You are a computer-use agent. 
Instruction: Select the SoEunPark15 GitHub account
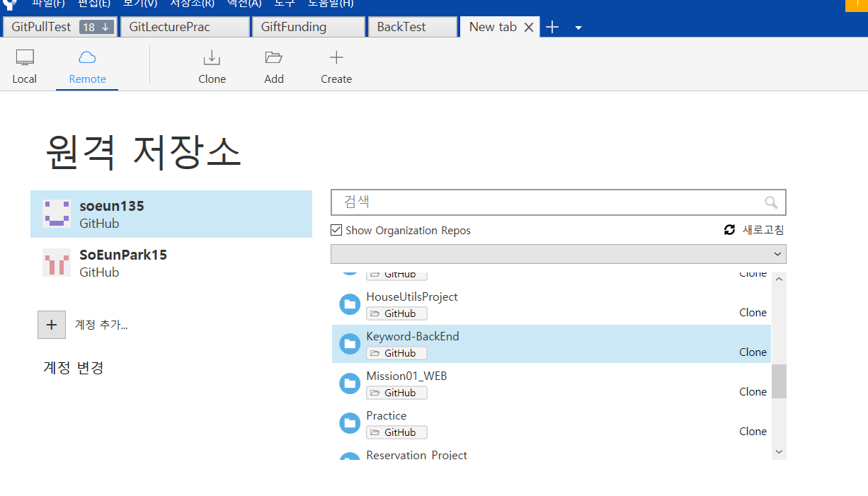click(x=171, y=263)
